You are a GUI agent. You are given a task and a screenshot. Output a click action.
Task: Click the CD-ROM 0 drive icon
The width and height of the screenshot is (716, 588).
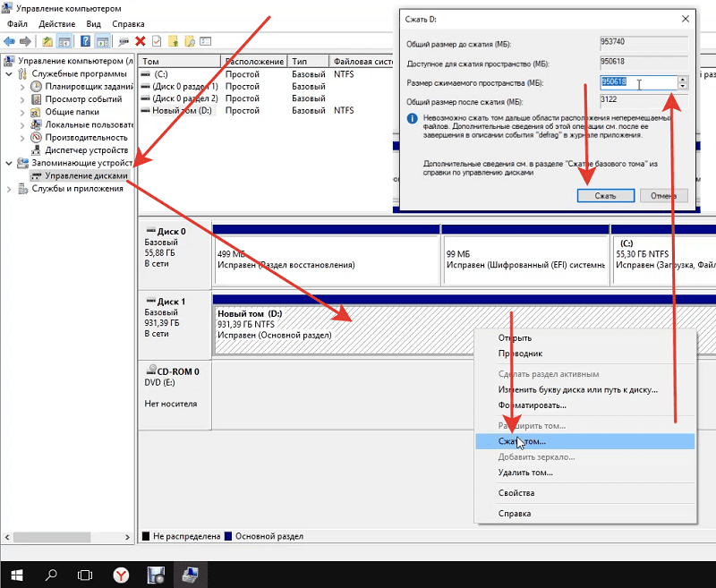150,370
